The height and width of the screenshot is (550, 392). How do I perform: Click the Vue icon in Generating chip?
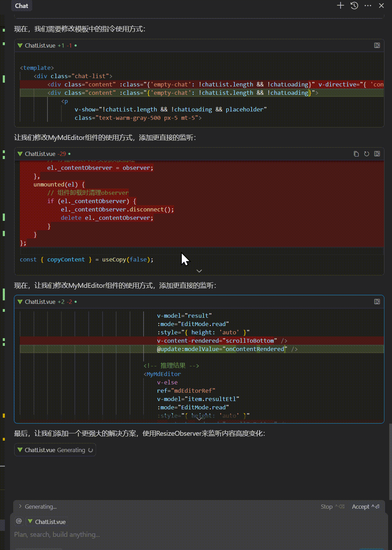20,450
